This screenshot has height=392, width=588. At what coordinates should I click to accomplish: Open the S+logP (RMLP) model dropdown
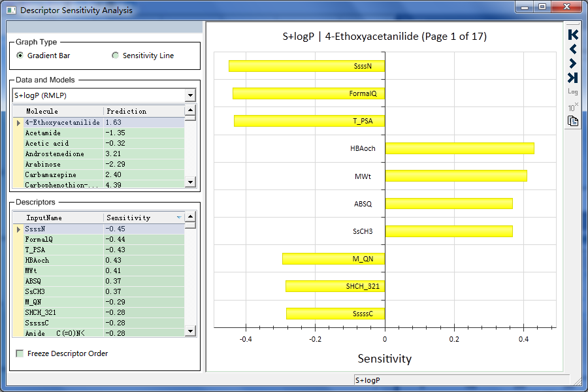click(x=190, y=95)
